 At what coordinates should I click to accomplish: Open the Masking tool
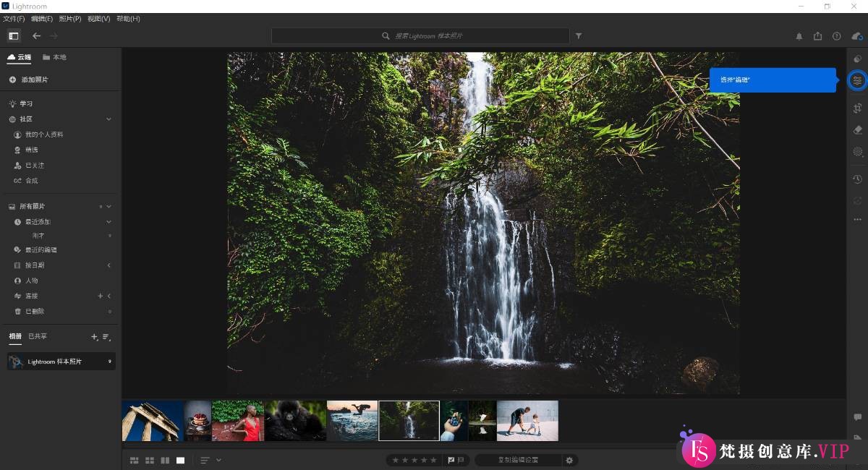pyautogui.click(x=857, y=152)
